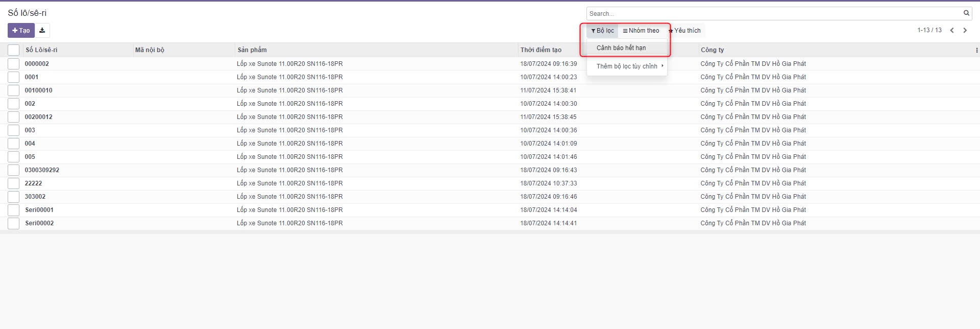
Task: Go to next page arrow
Action: click(x=965, y=31)
